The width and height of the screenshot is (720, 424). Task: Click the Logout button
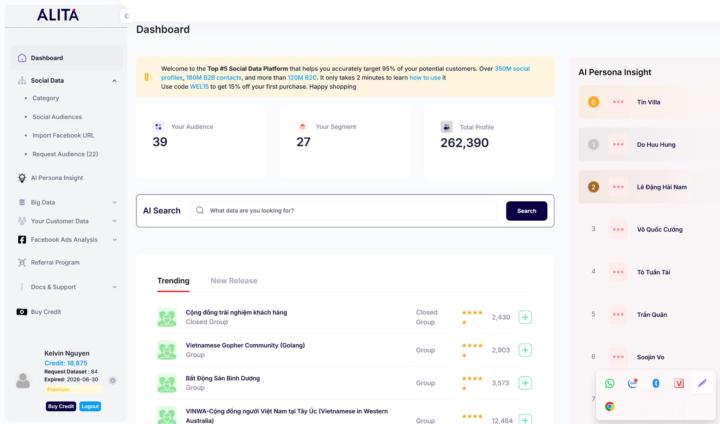click(90, 407)
